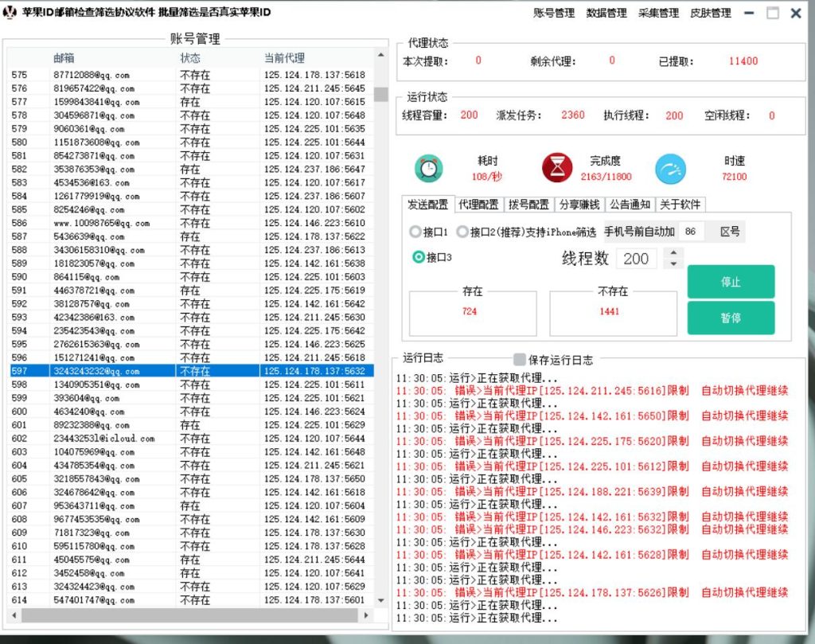Click the app logo icon in the title bar

click(10, 12)
